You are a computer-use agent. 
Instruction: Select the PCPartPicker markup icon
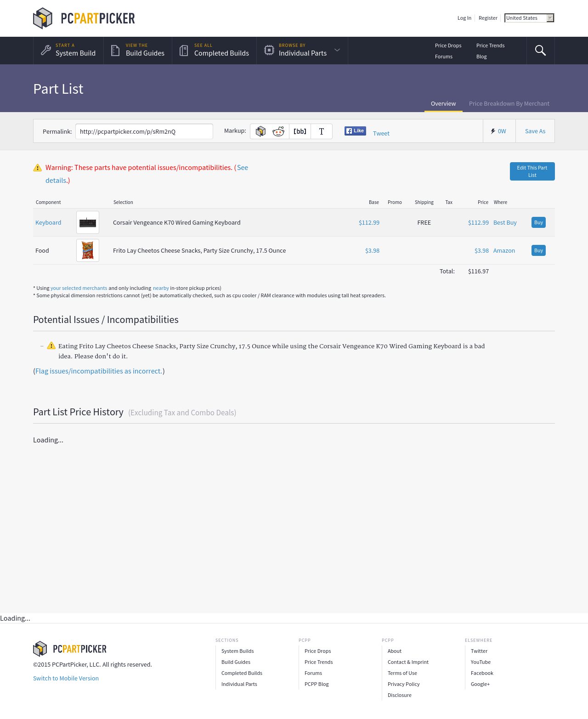(260, 131)
